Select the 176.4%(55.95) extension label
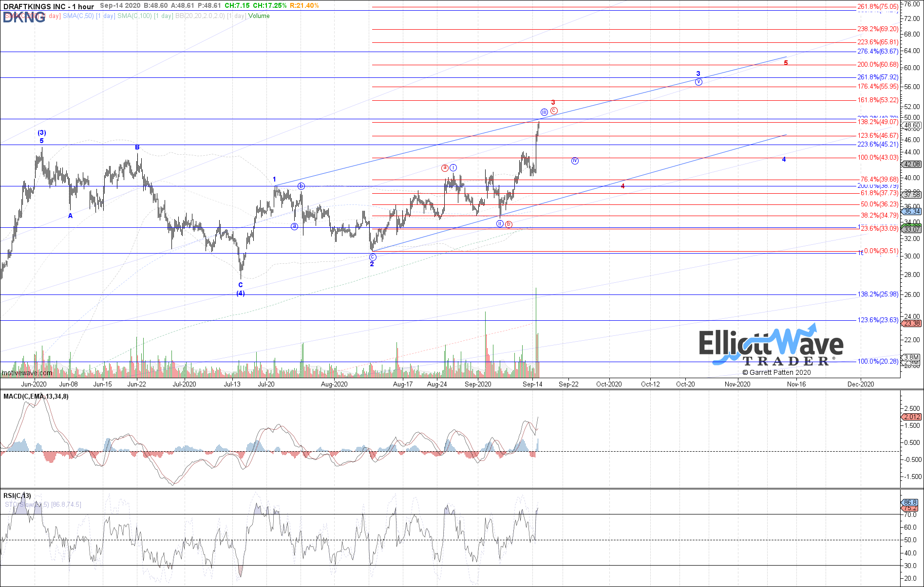Image resolution: width=924 pixels, height=587 pixels. (878, 87)
